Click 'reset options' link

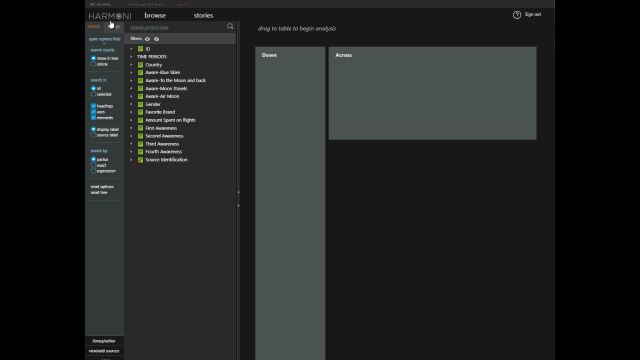102,187
